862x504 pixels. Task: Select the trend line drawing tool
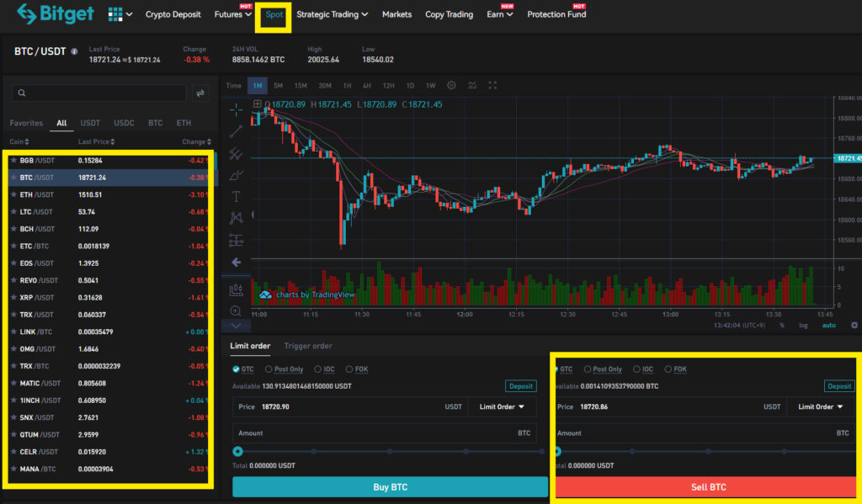[x=236, y=131]
